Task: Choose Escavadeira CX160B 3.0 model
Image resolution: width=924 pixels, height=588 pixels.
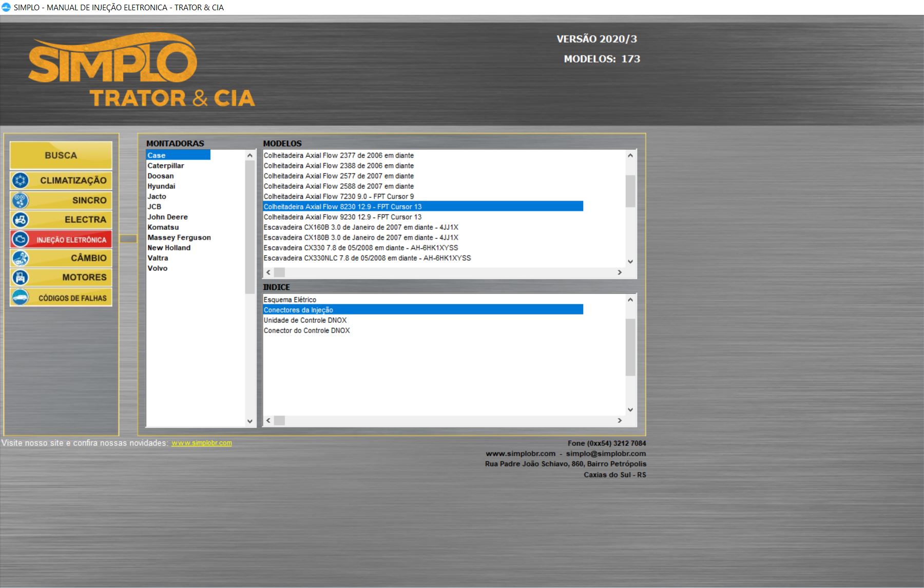Action: tap(360, 227)
